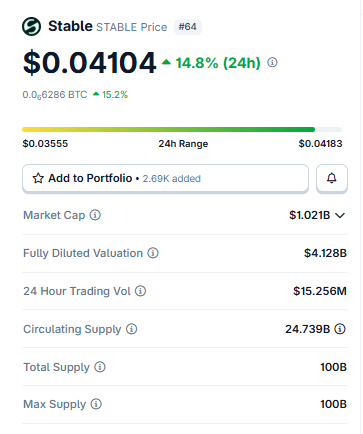Click the Stable coin logo icon
Screen dimensions: 363x434
coord(32,26)
